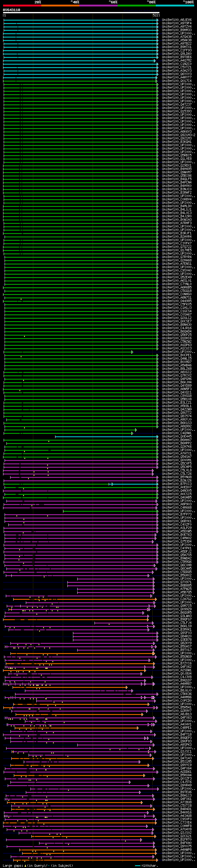This screenshot has height=868, width=197.
Task: Choose the UniRef100_C5XTZ1 hit
Action: click(177, 67)
